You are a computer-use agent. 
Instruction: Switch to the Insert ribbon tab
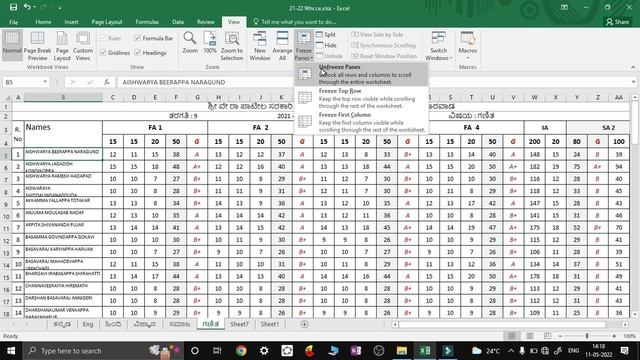tap(71, 22)
